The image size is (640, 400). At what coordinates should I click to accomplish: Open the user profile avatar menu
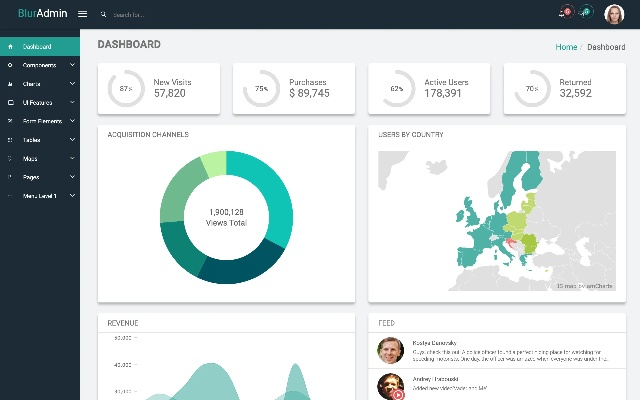[614, 14]
